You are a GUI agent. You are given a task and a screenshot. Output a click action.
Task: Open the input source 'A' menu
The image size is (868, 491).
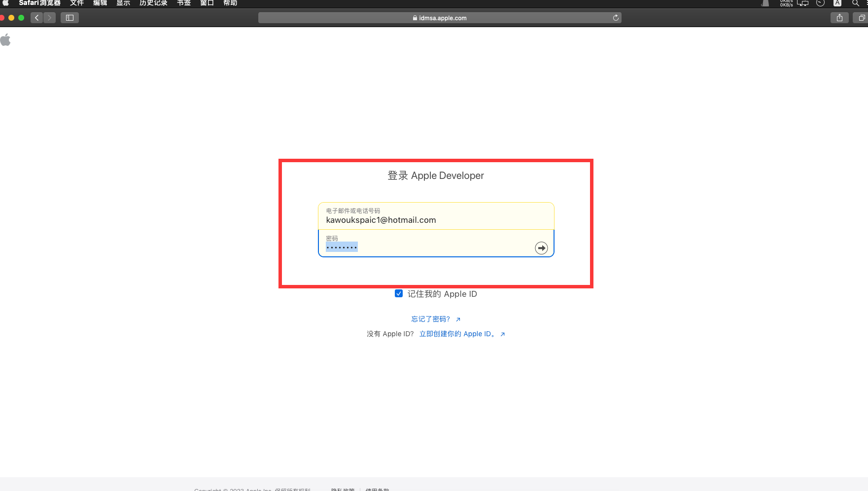(x=837, y=3)
